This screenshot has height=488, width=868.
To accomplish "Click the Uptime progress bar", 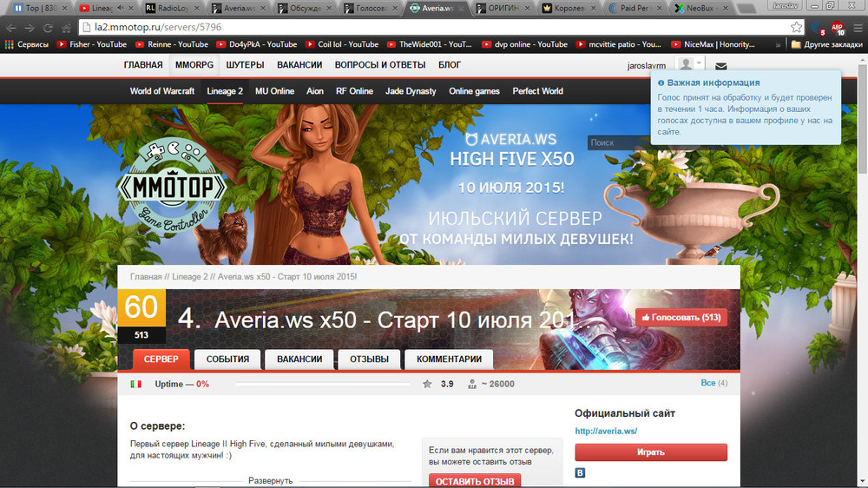I will click(323, 384).
